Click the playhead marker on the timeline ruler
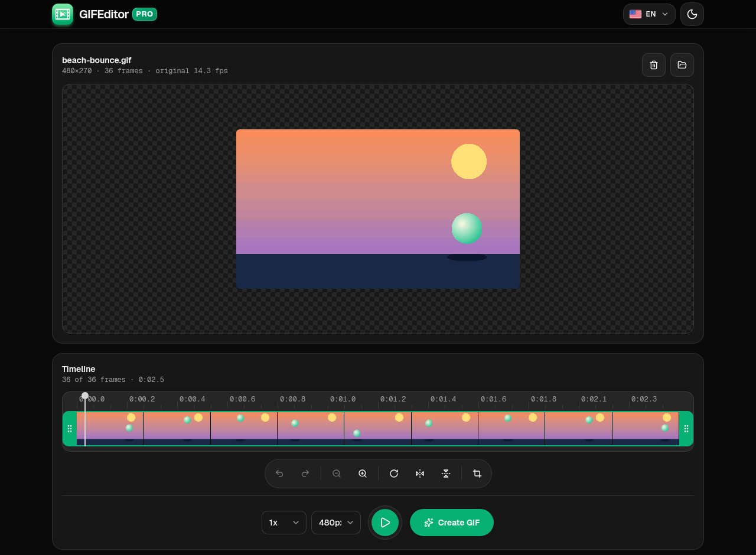The height and width of the screenshot is (555, 756). click(85, 396)
